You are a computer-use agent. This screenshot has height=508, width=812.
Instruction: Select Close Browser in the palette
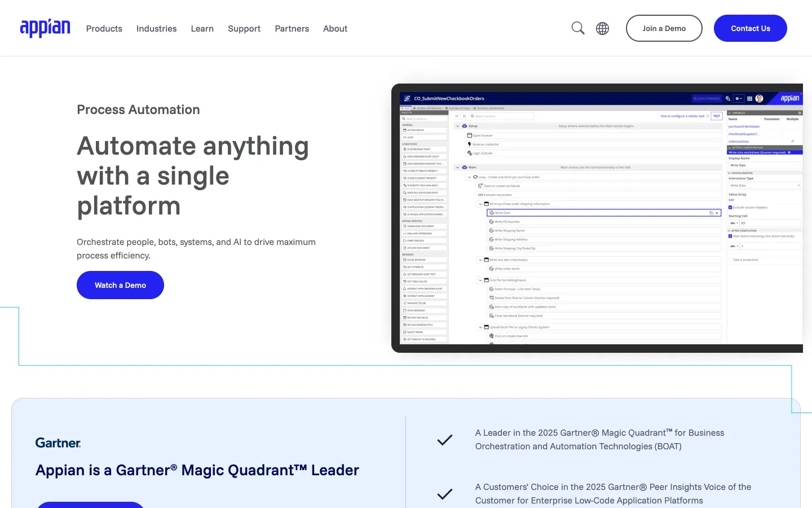[424, 260]
